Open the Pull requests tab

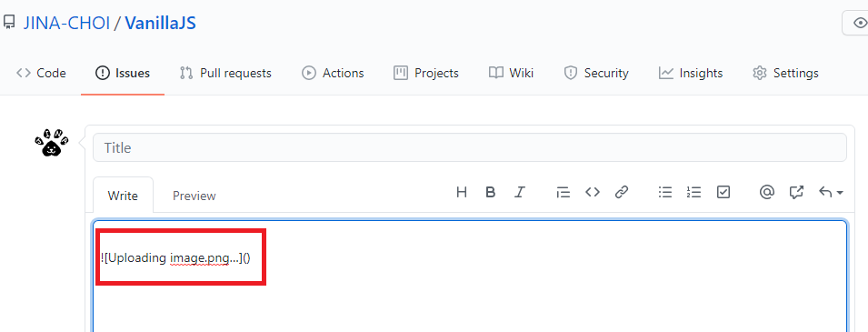pos(225,73)
